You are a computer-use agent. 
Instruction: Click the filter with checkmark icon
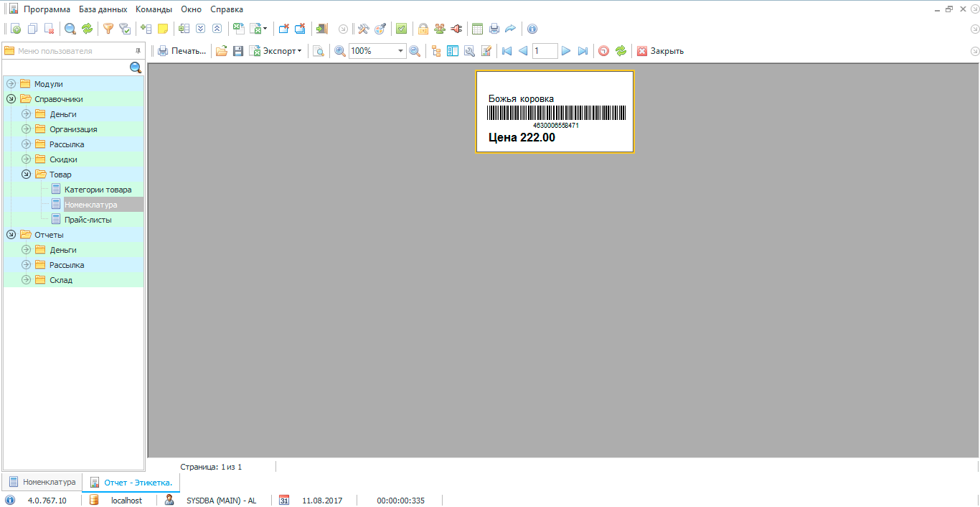(x=125, y=29)
